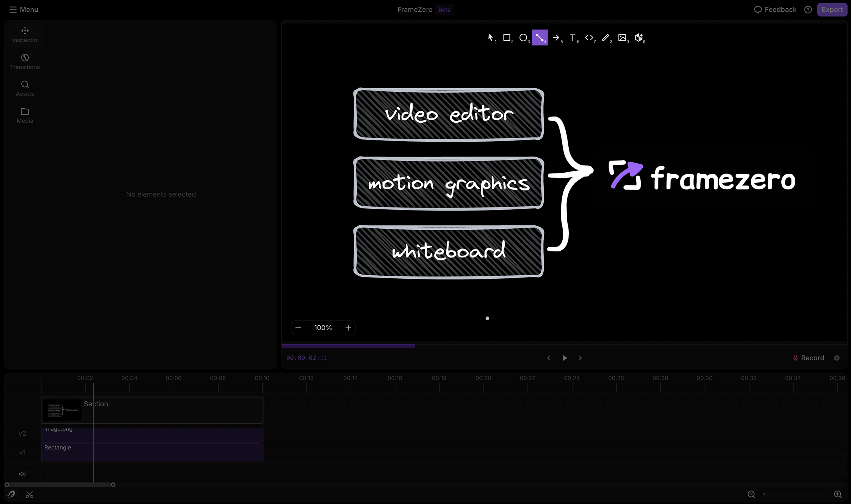The height and width of the screenshot is (504, 851).
Task: Select the Section clip on the timeline
Action: (x=152, y=410)
